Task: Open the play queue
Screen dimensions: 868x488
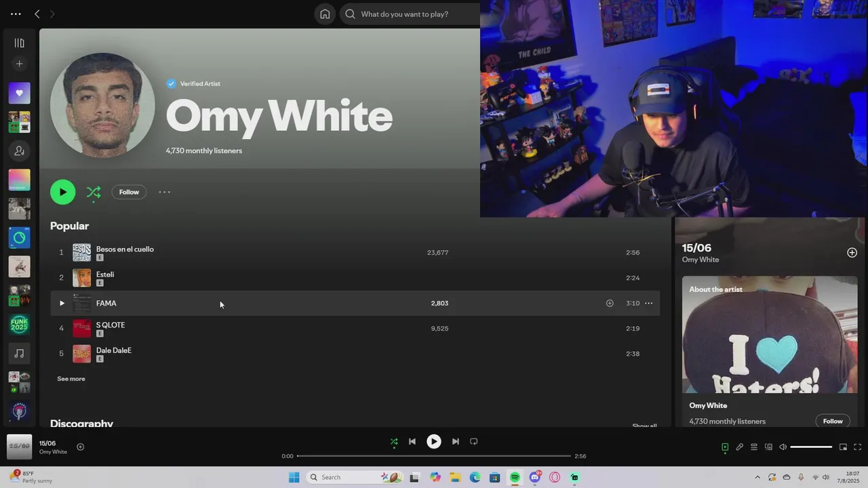Action: coord(754,447)
